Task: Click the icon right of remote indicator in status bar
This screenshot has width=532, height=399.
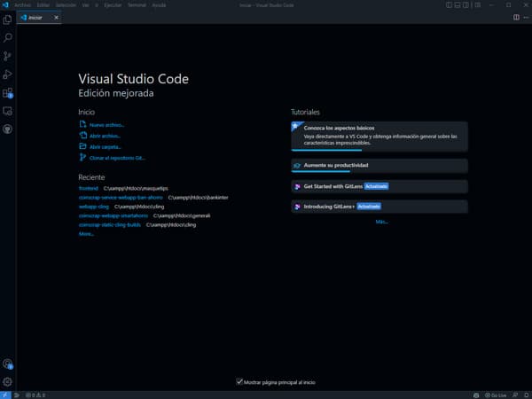Action: pos(17,395)
